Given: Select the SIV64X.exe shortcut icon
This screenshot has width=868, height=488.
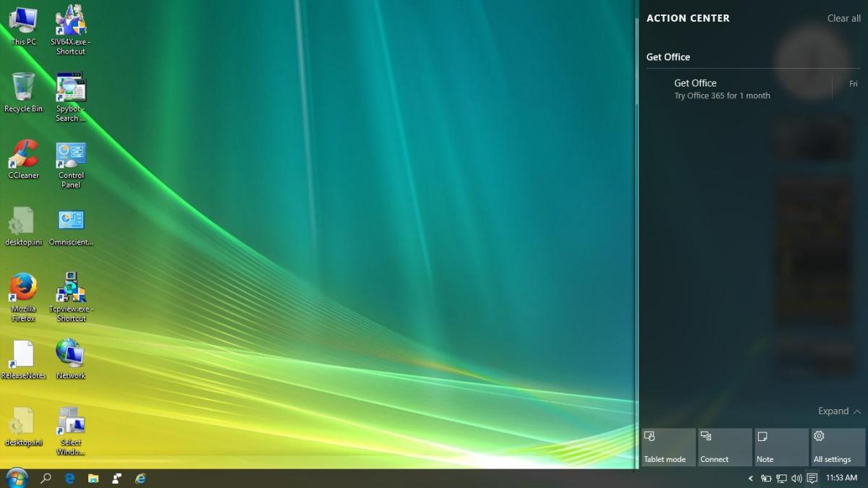Looking at the screenshot, I should pos(71,30).
